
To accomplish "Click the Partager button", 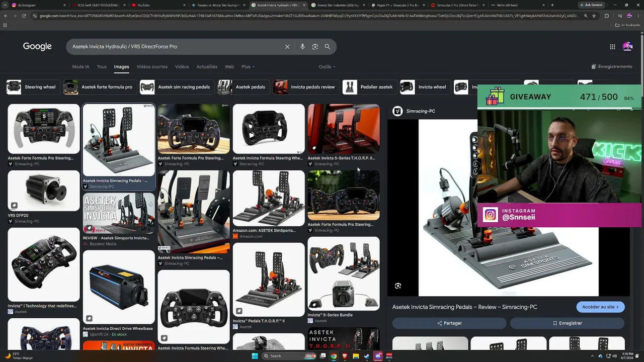I will click(x=449, y=323).
